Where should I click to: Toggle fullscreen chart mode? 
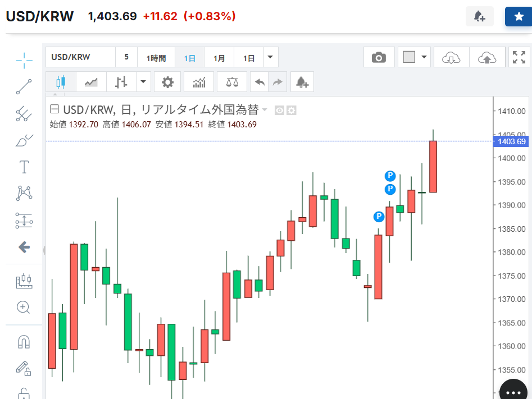point(519,57)
